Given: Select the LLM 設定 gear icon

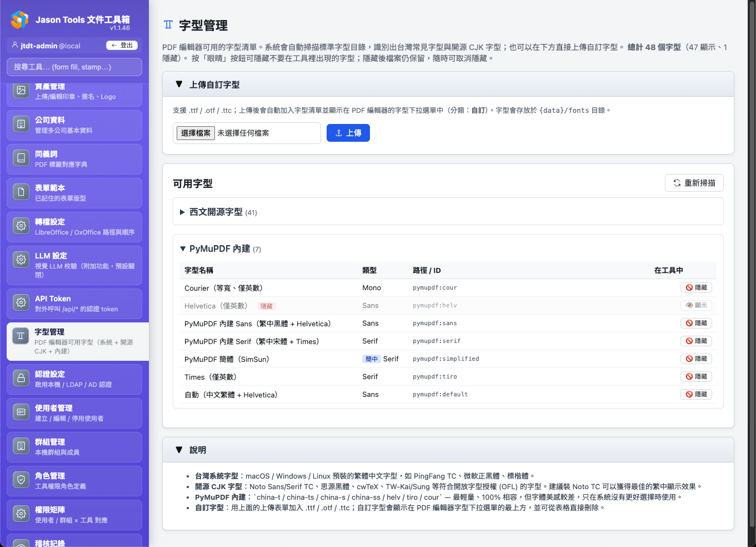Looking at the screenshot, I should click(x=21, y=260).
